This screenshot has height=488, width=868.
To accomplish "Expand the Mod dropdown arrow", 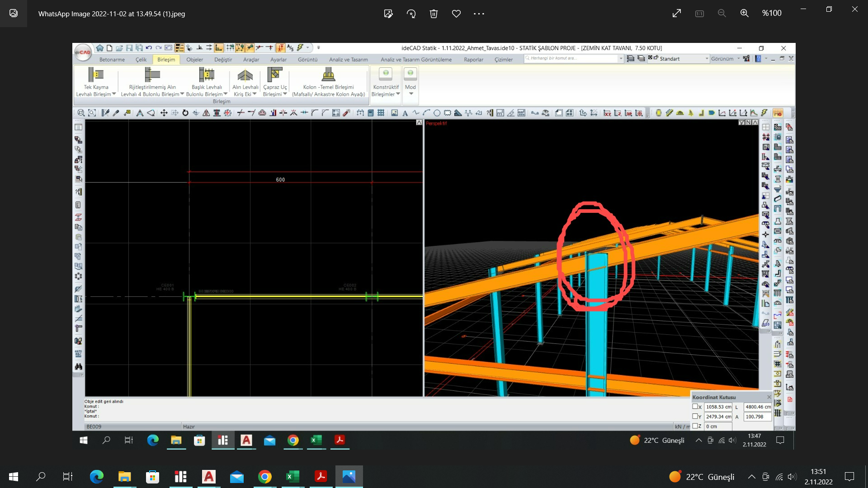I will 411,94.
